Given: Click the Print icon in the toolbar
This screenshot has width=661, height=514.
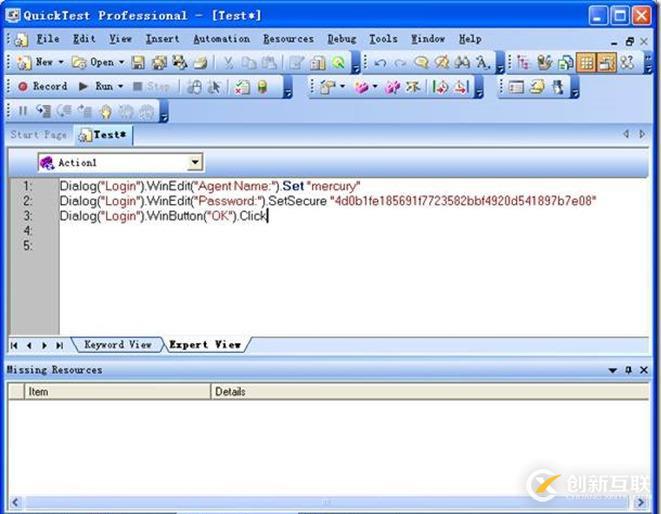Looking at the screenshot, I should [x=200, y=63].
